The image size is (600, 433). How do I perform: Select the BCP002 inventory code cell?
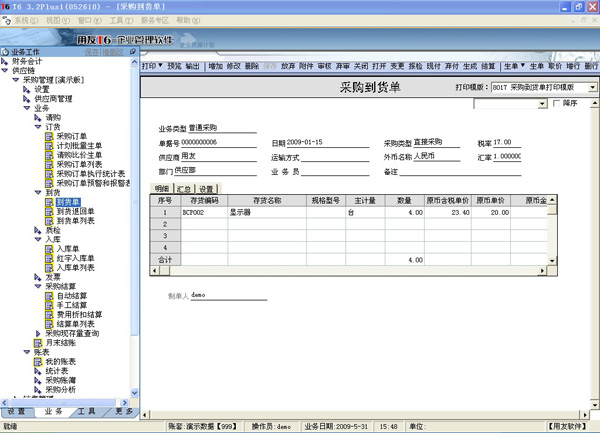point(204,212)
